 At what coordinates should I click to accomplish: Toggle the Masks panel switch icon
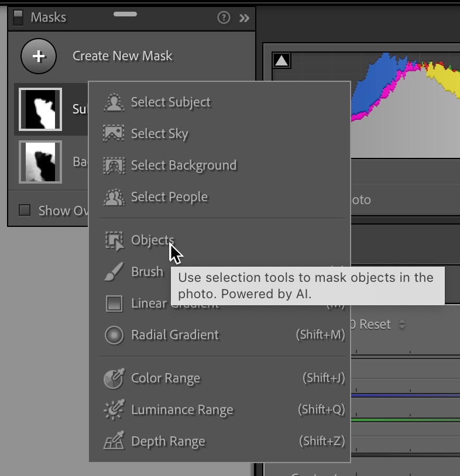tap(18, 18)
